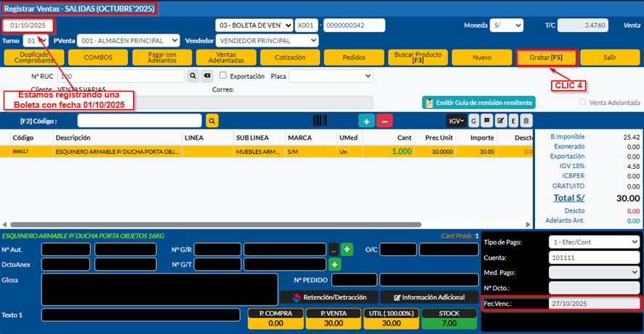
Task: Open the Tipo de Pago dropdown
Action: (593, 242)
